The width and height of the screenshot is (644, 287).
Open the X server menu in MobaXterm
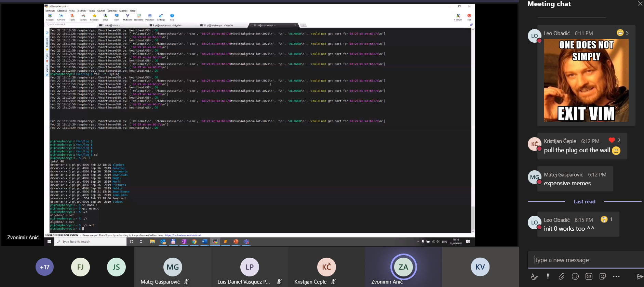82,11
